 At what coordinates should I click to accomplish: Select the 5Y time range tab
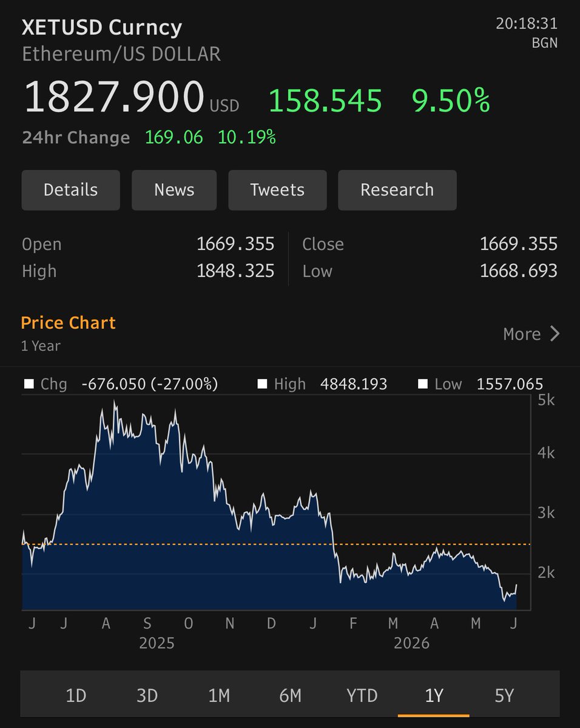504,695
